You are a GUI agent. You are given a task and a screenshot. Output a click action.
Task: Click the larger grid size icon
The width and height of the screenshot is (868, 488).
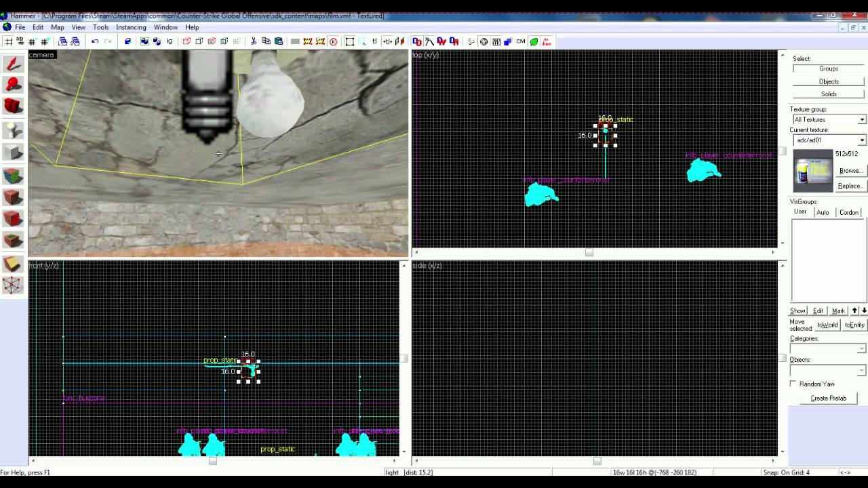[45, 41]
